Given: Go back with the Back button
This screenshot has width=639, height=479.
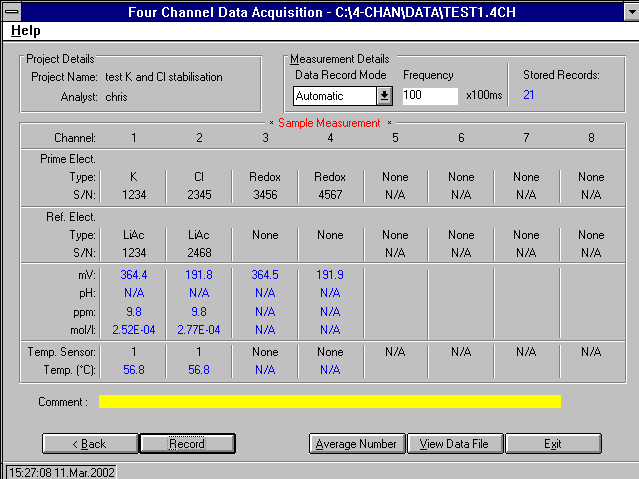Looking at the screenshot, I should (x=90, y=444).
